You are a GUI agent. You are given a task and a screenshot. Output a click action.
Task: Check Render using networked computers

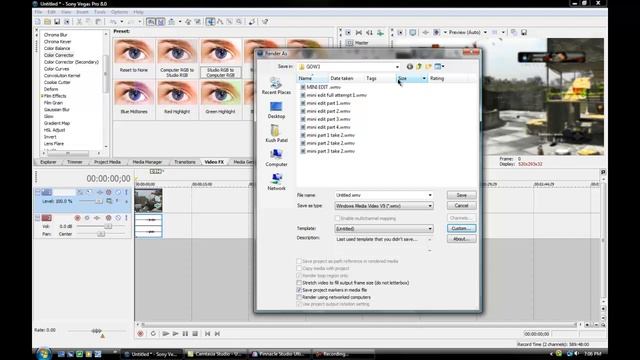pyautogui.click(x=299, y=297)
